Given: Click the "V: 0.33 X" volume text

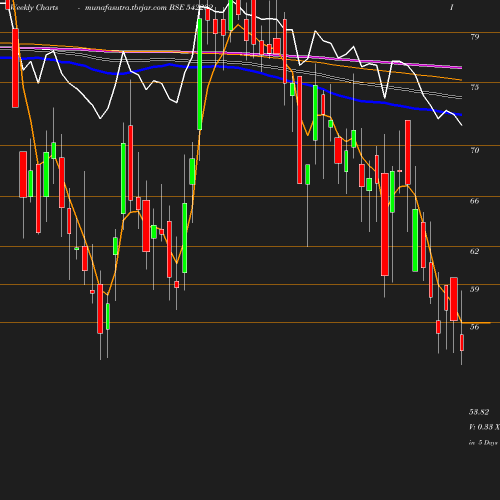Looking at the screenshot, I should tap(484, 427).
